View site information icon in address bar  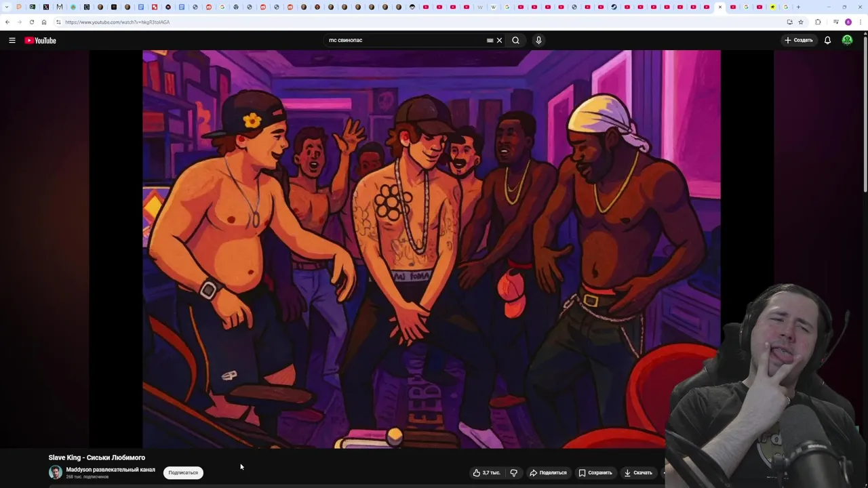(58, 22)
